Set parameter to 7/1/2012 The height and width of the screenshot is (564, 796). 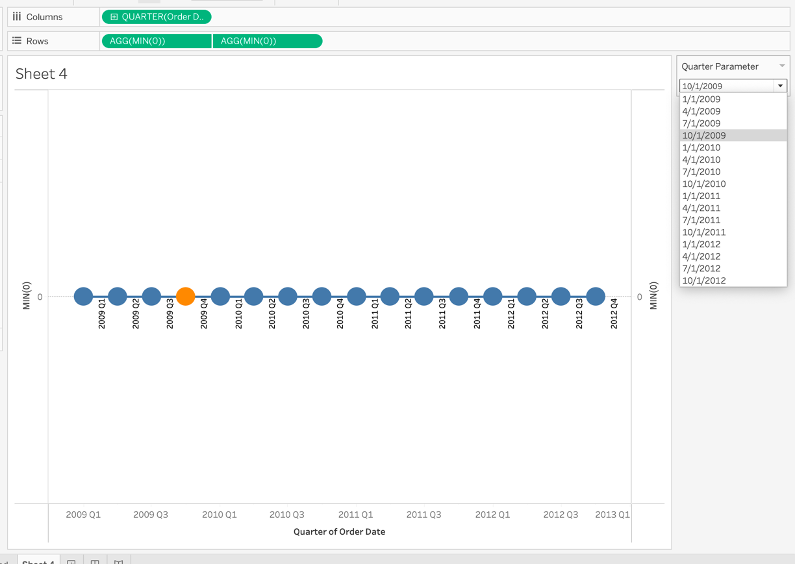click(733, 269)
